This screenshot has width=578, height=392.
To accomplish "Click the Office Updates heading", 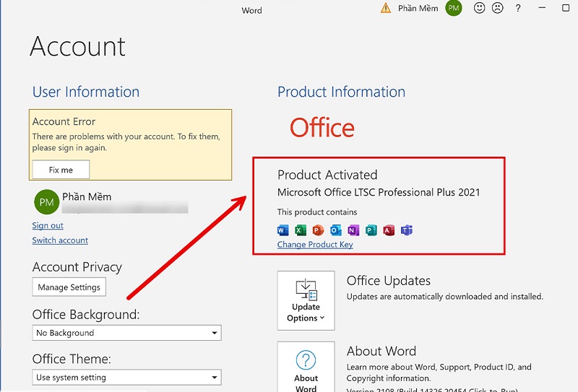I will coord(389,281).
